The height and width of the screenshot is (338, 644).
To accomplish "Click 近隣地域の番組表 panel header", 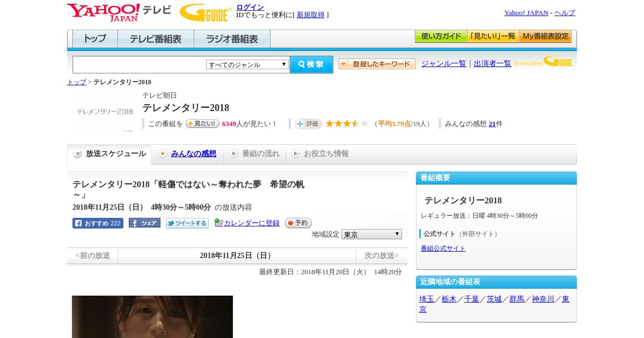I will pyautogui.click(x=496, y=282).
